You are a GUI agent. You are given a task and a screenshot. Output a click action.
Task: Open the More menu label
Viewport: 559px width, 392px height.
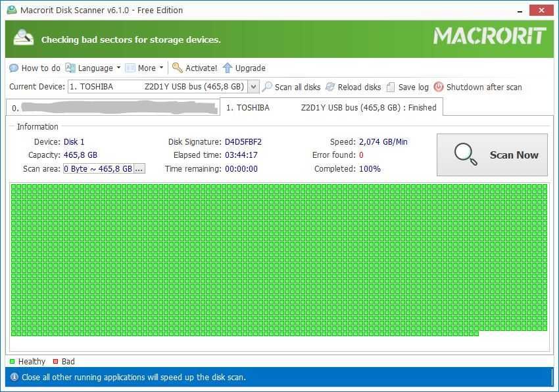(x=147, y=68)
